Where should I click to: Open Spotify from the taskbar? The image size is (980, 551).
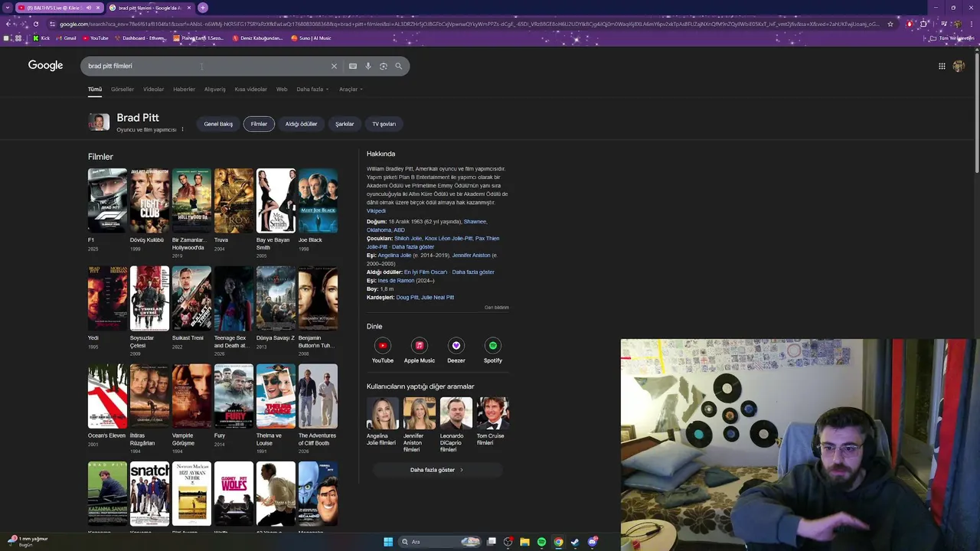(x=541, y=542)
